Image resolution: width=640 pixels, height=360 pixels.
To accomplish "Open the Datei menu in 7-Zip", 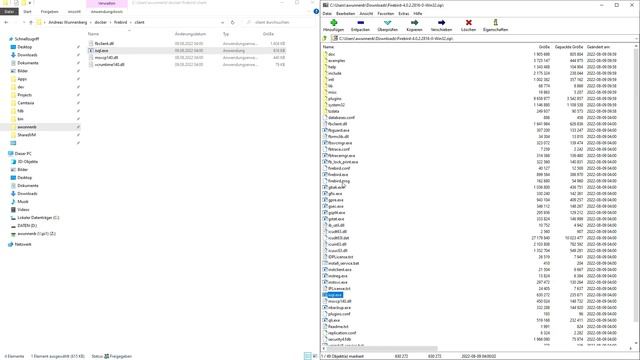I will [327, 13].
